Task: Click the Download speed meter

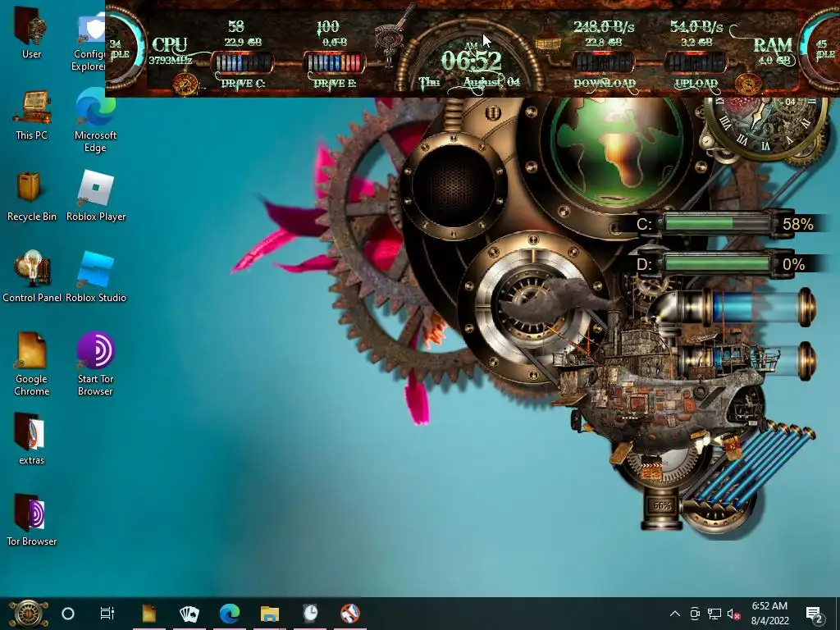Action: tap(604, 63)
